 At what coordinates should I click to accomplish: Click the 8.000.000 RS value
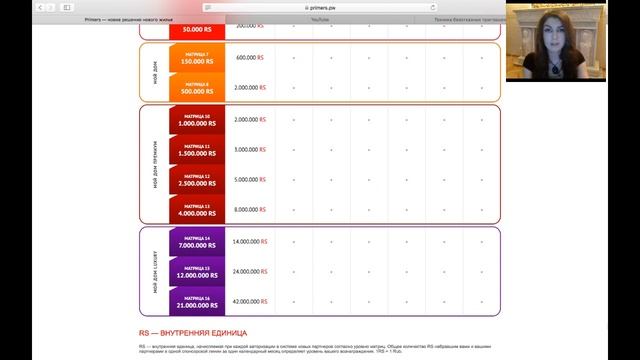click(250, 209)
